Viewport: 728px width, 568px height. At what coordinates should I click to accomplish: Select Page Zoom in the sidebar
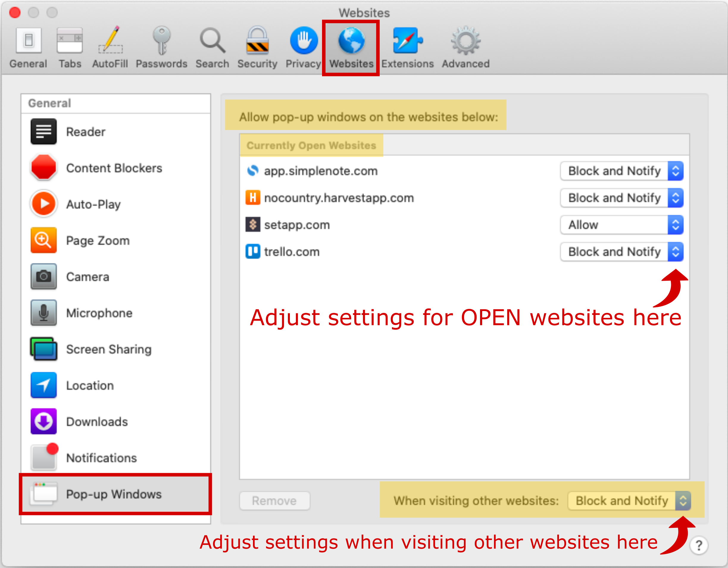98,240
